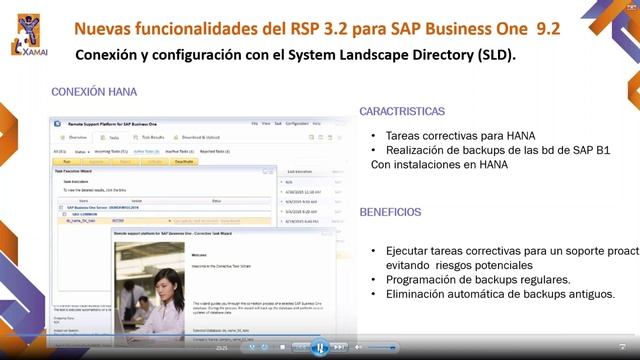Click the Xamai logo on the slide
The height and width of the screenshot is (360, 640).
point(29,35)
